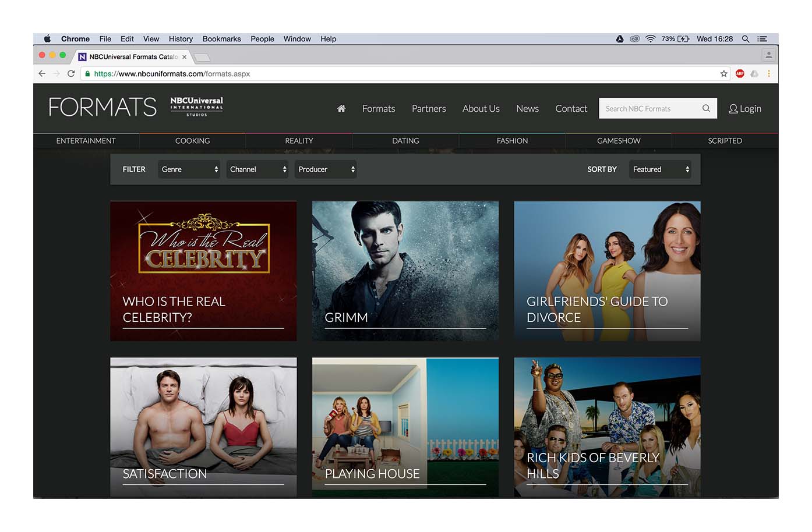Open the Grimm show card
This screenshot has width=812, height=532.
tap(405, 271)
